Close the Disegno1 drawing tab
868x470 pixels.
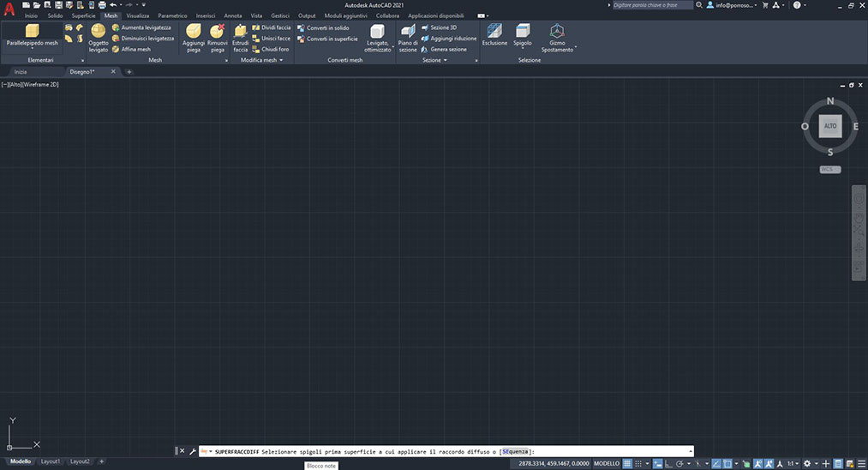point(113,71)
